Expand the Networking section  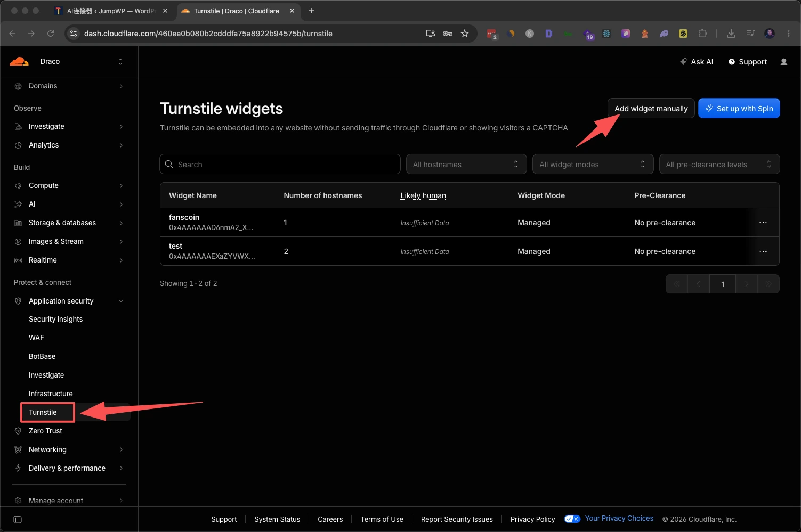tap(69, 450)
